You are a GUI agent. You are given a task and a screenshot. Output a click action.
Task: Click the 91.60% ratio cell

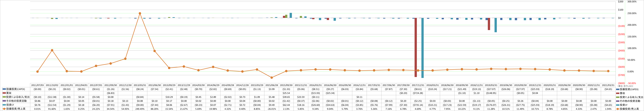52,109
